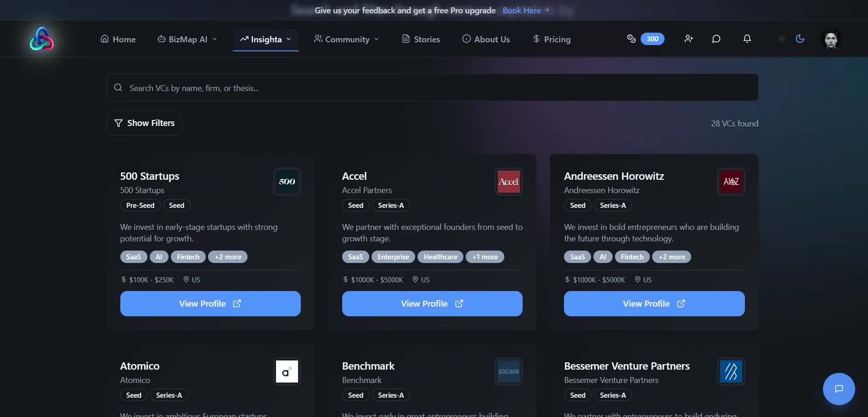Open the user profile avatar
Screen dimensions: 868x417
point(830,39)
